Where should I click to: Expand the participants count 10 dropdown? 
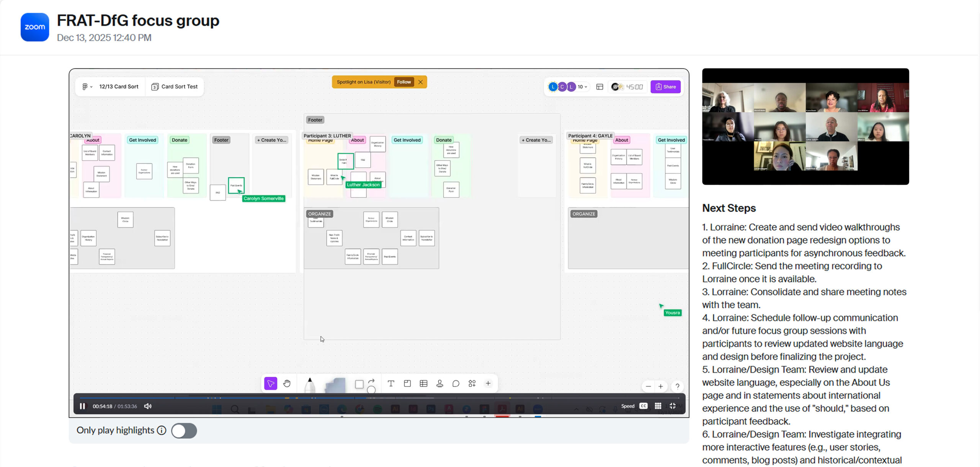[x=581, y=87]
